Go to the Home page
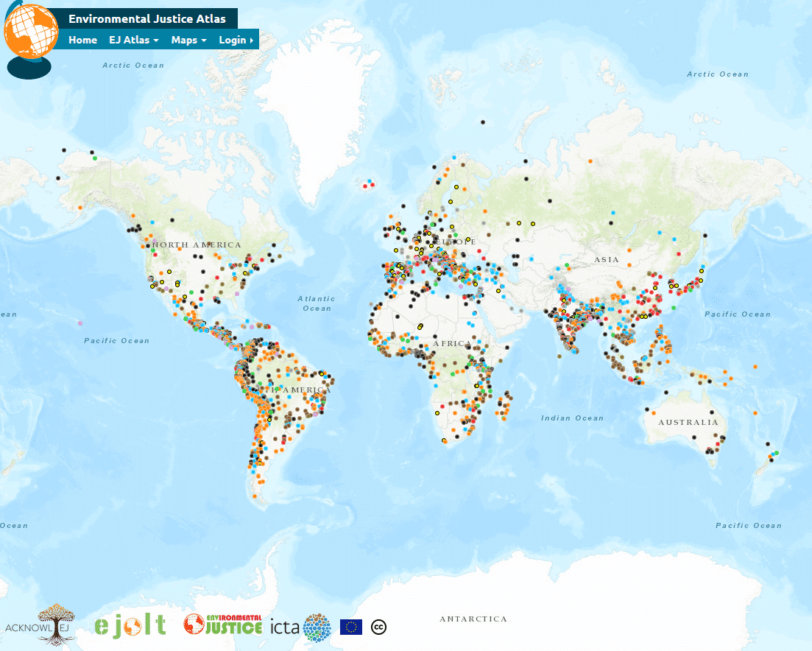Image resolution: width=812 pixels, height=651 pixels. pos(82,40)
